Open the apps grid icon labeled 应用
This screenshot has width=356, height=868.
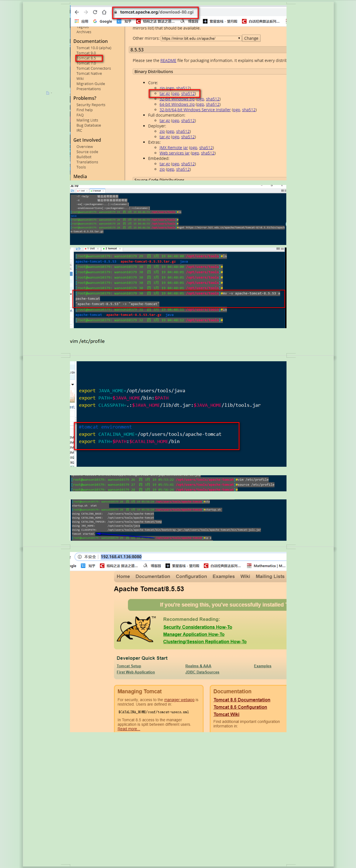[x=77, y=21]
